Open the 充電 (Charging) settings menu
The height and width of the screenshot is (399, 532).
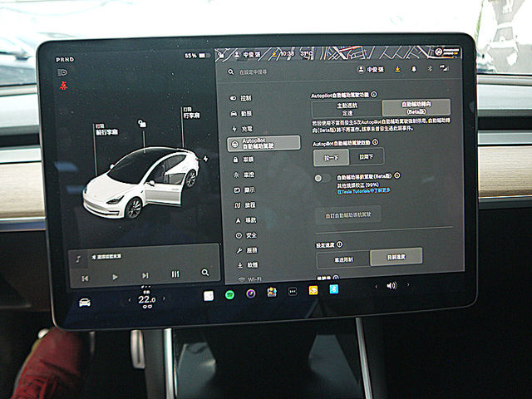[242, 129]
